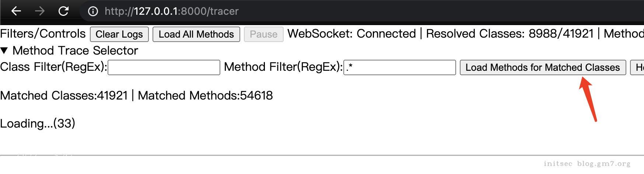644x174 pixels.
Task: Click into the Class Filter regex field
Action: click(x=164, y=67)
